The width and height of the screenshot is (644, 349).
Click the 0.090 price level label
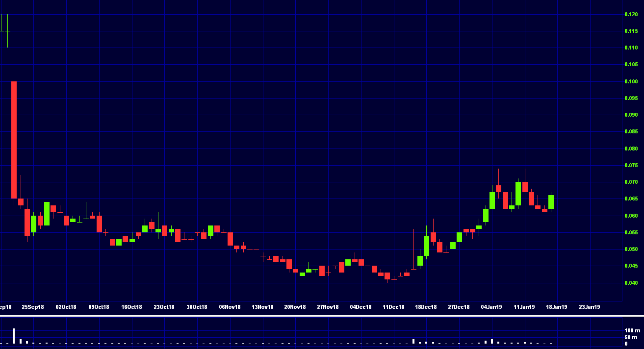(631, 115)
